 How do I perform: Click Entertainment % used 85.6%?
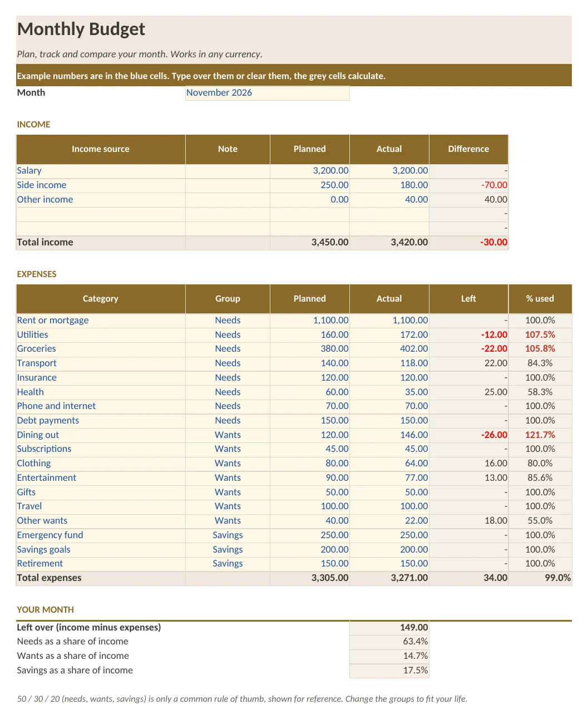click(x=540, y=478)
